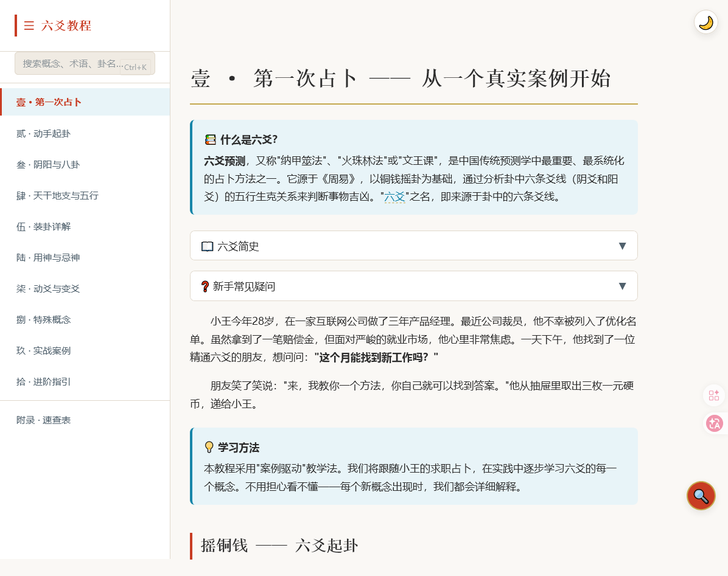Go to 拾 · 进阶指引
Image resolution: width=728 pixels, height=576 pixels.
85,382
